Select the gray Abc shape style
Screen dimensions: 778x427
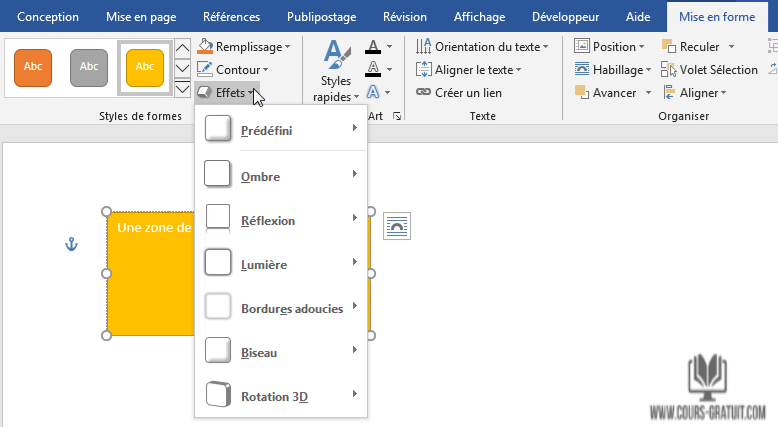pyautogui.click(x=89, y=67)
